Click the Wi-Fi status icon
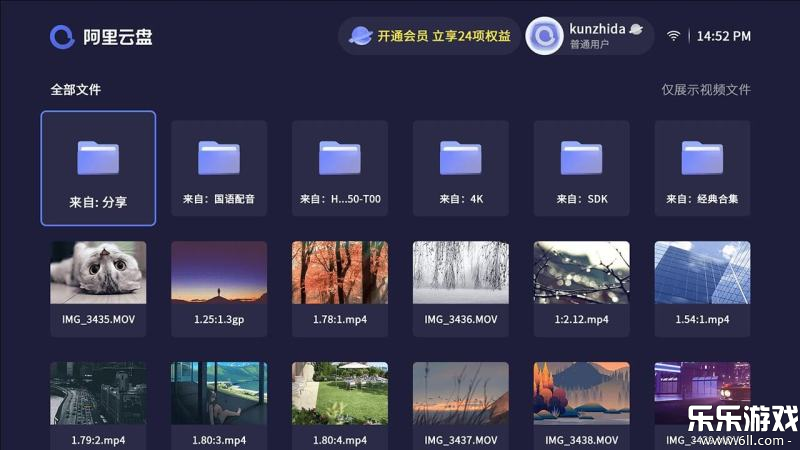Image resolution: width=800 pixels, height=450 pixels. [x=674, y=36]
